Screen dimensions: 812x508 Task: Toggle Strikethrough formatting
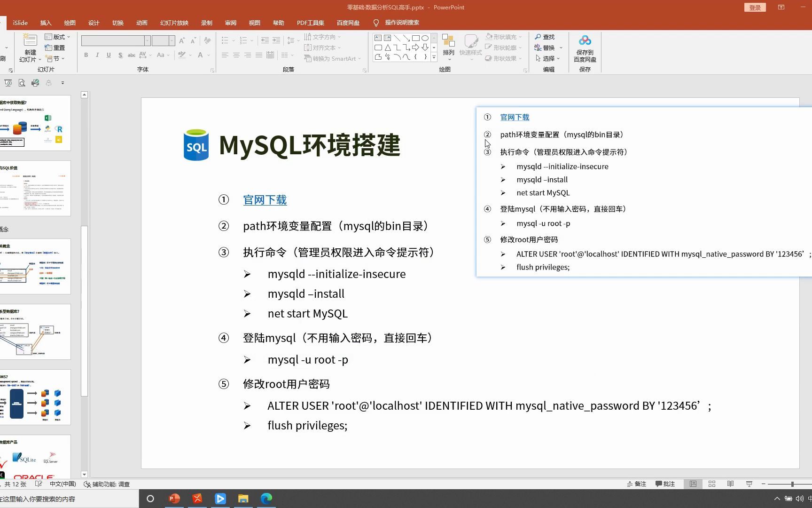(132, 55)
